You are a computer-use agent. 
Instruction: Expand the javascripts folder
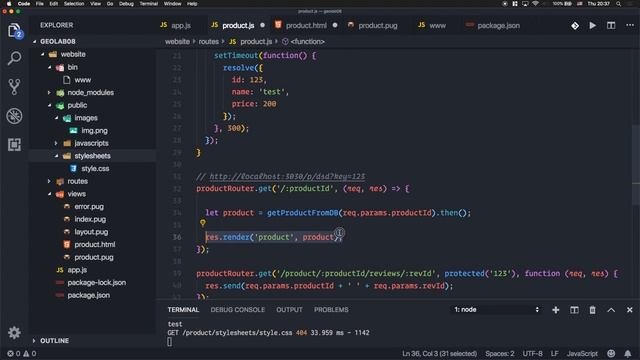pos(56,143)
